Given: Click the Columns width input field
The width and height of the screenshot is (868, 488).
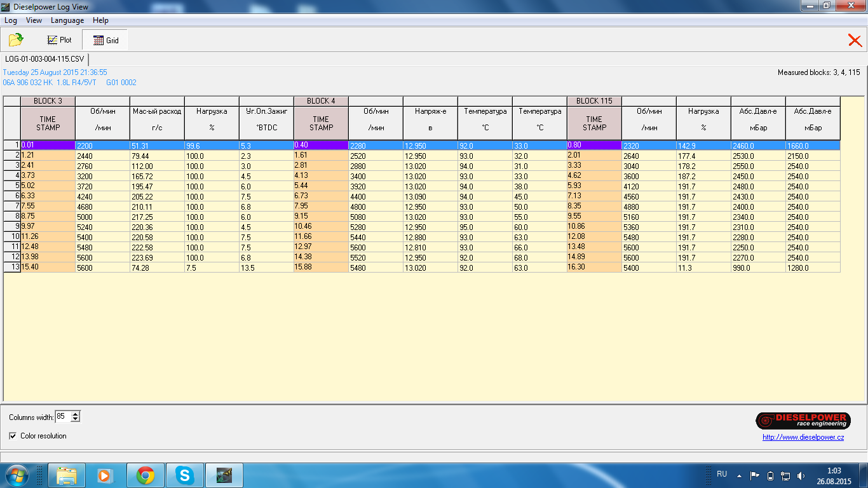Looking at the screenshot, I should (62, 417).
